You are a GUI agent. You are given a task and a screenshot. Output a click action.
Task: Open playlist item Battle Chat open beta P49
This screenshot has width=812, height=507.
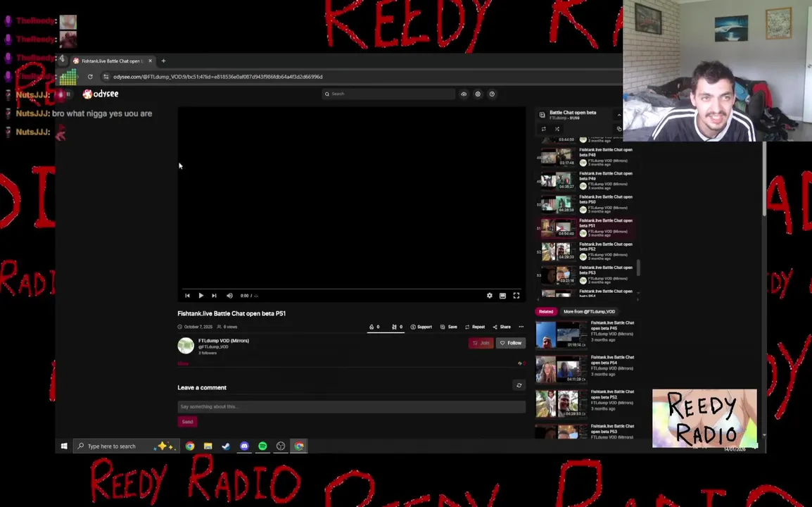(x=586, y=180)
